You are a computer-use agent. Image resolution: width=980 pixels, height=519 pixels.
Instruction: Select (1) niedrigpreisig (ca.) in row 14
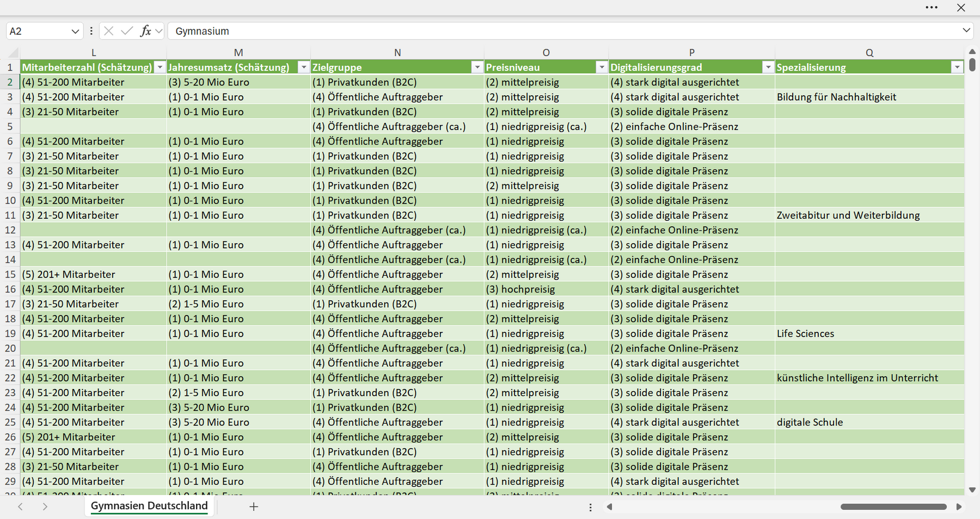coord(546,259)
